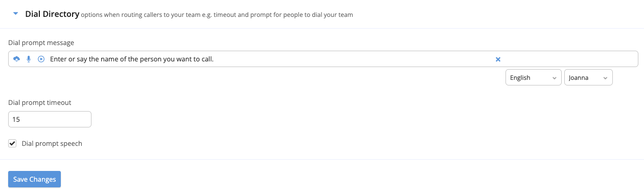Click the value 15 in the timeout box
The width and height of the screenshot is (644, 195).
tap(16, 119)
